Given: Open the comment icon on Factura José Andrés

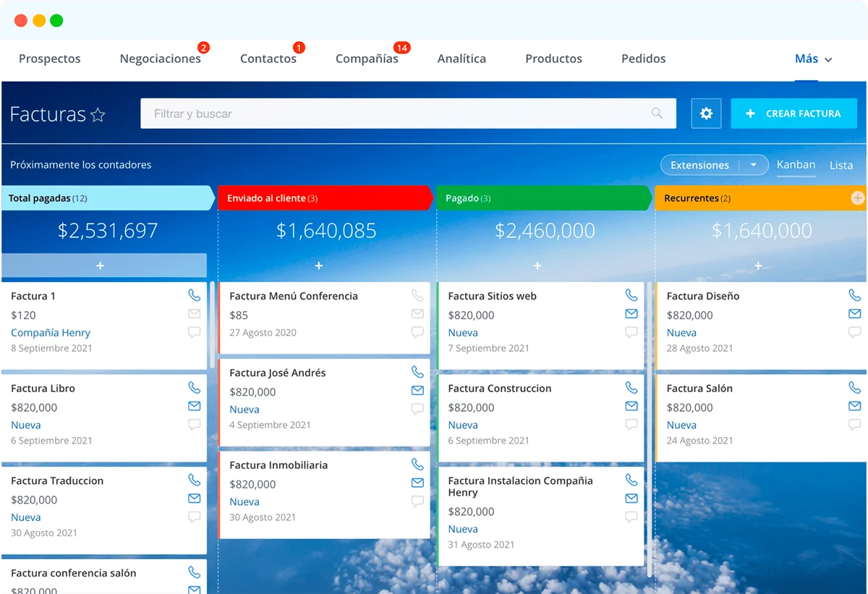Looking at the screenshot, I should tap(417, 409).
